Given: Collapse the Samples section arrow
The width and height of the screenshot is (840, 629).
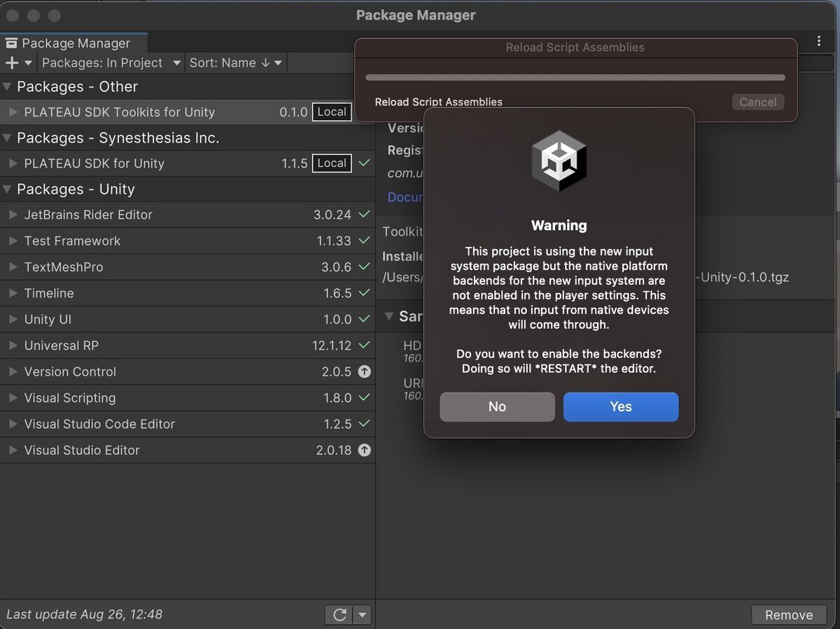Looking at the screenshot, I should pos(389,317).
